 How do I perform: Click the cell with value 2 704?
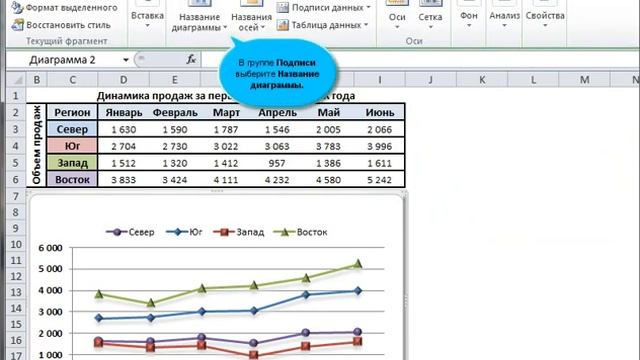(x=124, y=146)
